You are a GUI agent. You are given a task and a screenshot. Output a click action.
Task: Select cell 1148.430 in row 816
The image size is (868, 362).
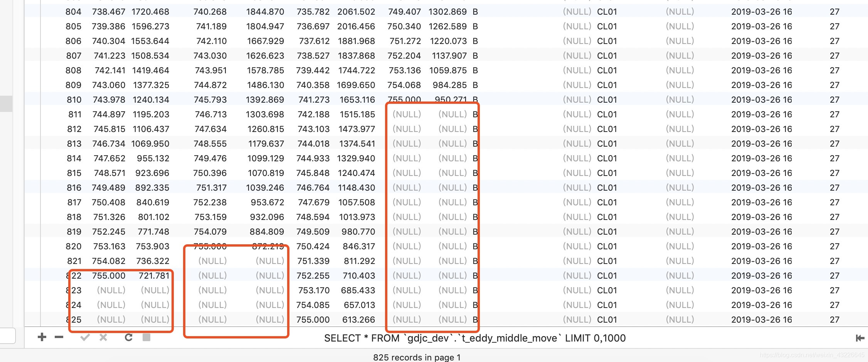coord(357,188)
